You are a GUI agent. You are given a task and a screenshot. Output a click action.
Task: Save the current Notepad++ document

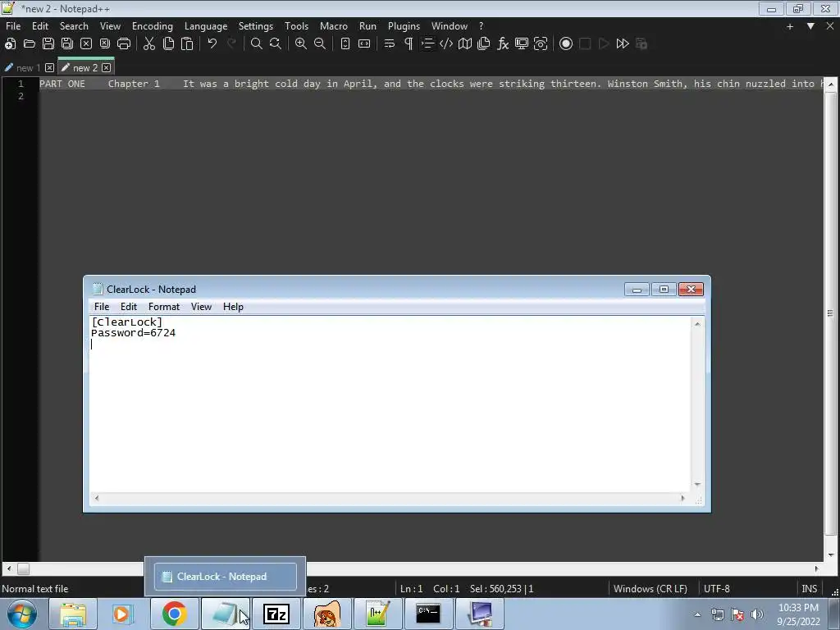48,44
